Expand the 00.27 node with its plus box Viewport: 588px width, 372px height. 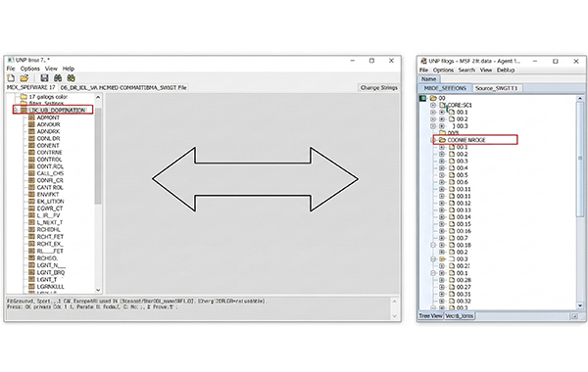pyautogui.click(x=442, y=288)
